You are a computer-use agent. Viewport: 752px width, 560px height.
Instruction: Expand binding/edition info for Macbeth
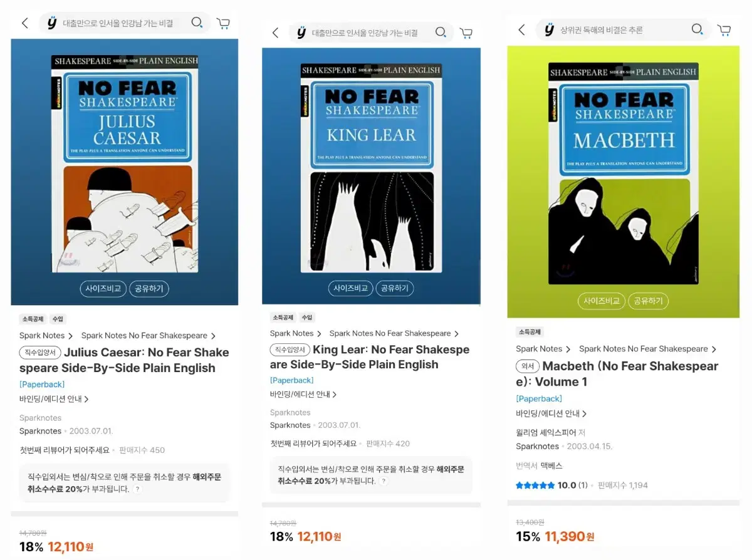(551, 414)
